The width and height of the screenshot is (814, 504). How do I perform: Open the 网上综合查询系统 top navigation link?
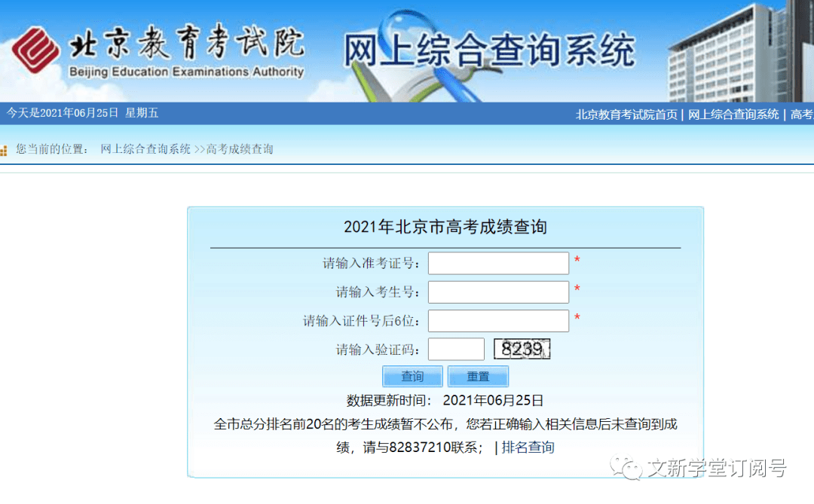[733, 115]
